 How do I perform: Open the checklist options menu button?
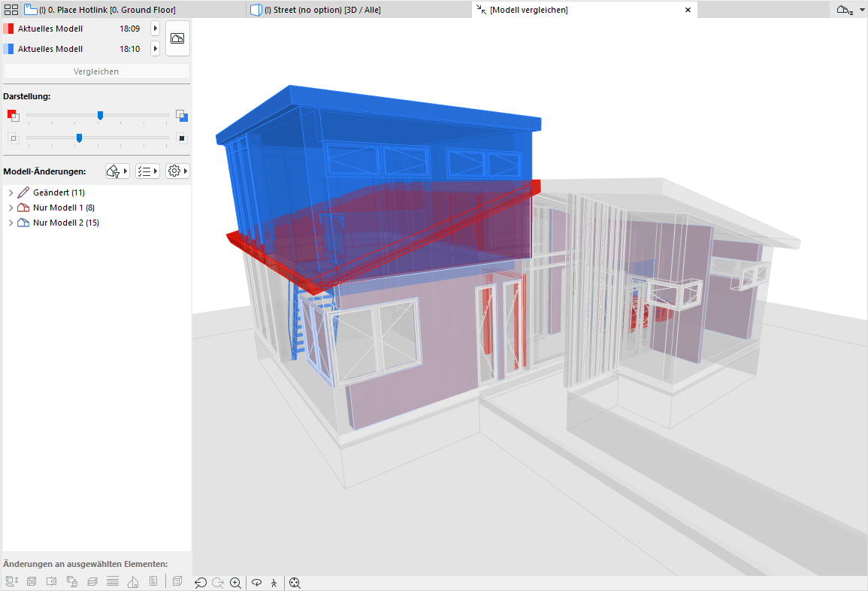coord(147,171)
